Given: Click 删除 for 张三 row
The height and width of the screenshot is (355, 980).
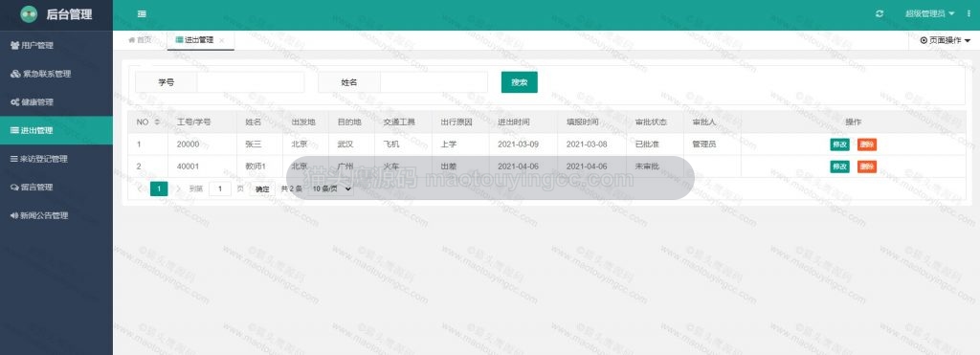Looking at the screenshot, I should (867, 144).
